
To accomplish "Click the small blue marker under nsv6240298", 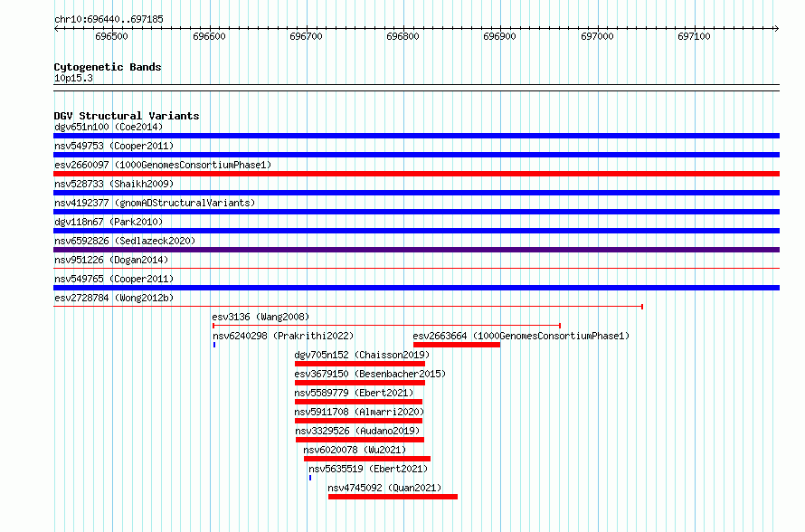I will coord(214,345).
